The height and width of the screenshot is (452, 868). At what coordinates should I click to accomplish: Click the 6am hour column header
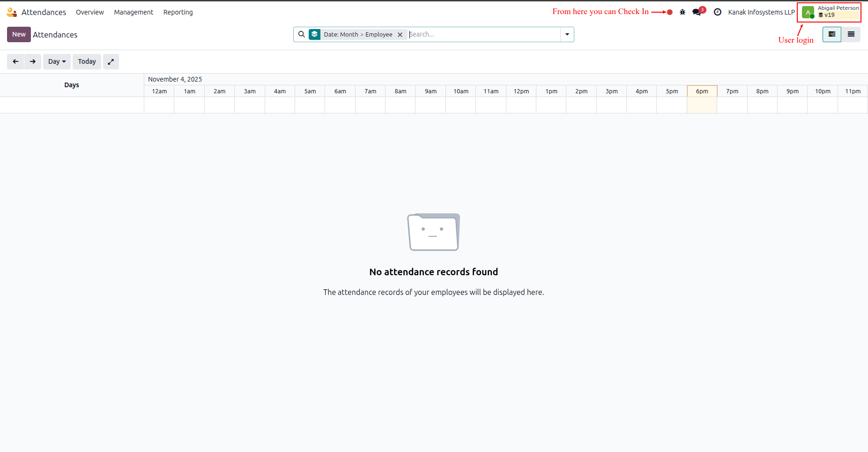pyautogui.click(x=340, y=91)
